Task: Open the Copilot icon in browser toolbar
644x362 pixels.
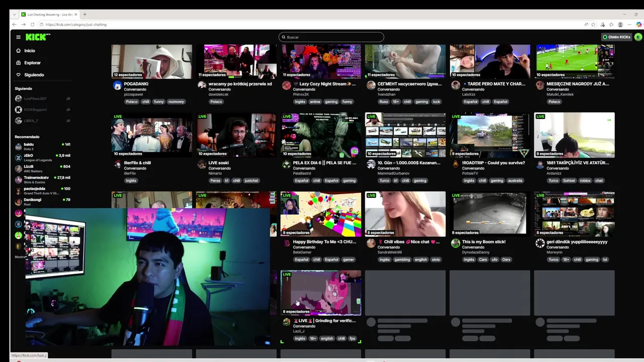Action: (x=639, y=25)
